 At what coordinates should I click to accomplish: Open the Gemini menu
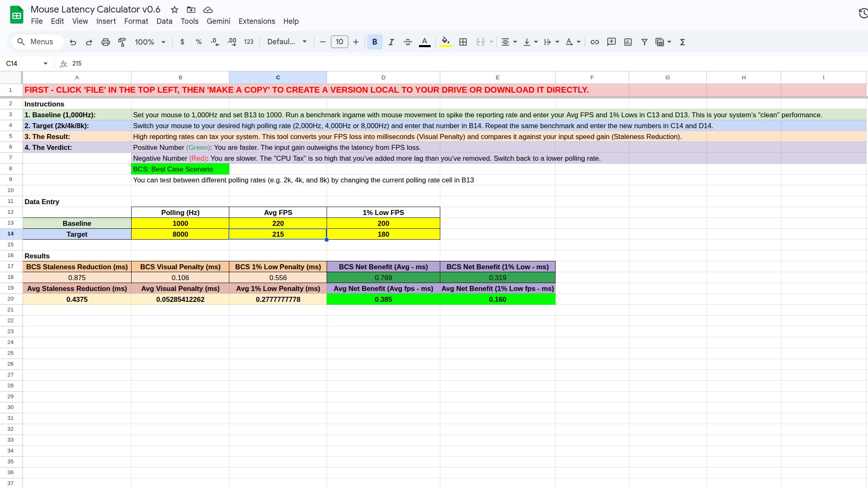(218, 21)
